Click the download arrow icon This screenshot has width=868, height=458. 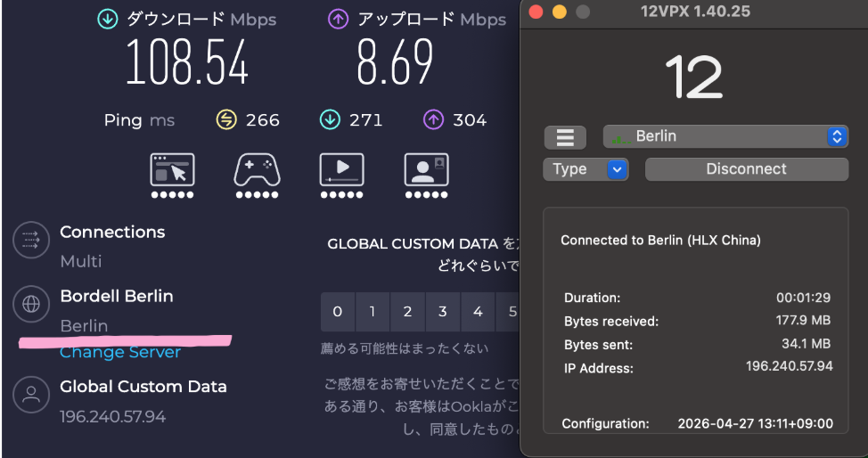108,20
